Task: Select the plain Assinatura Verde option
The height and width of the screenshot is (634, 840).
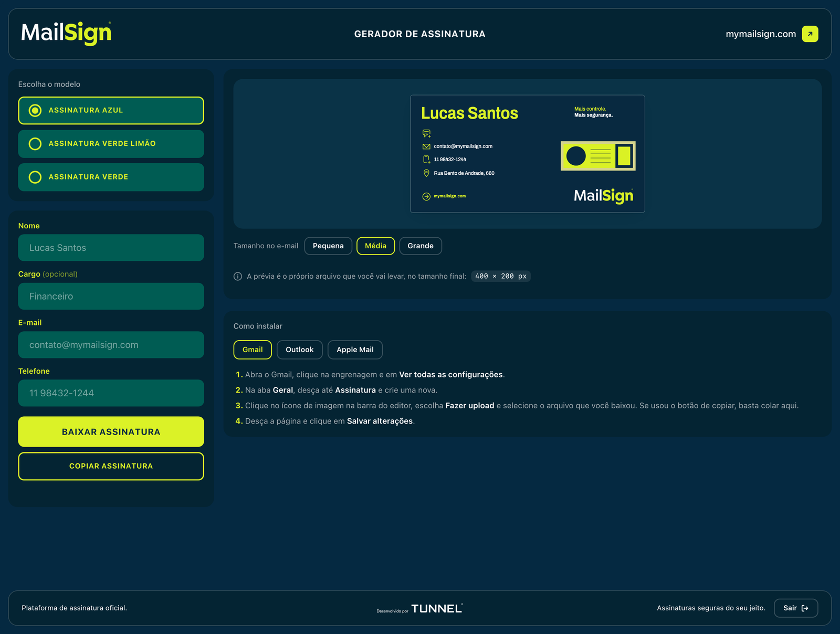Action: [111, 177]
